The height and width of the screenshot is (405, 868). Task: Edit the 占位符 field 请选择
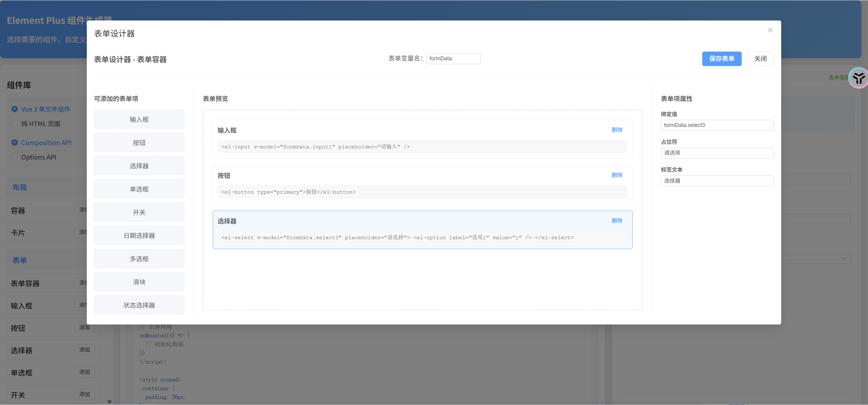717,153
